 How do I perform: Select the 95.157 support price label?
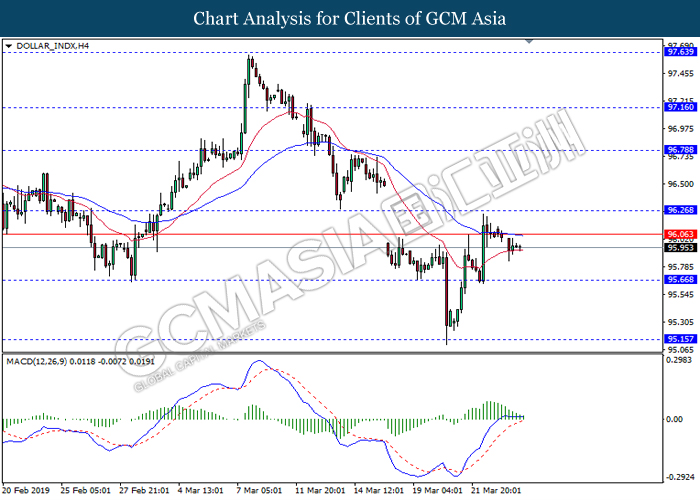(x=680, y=339)
